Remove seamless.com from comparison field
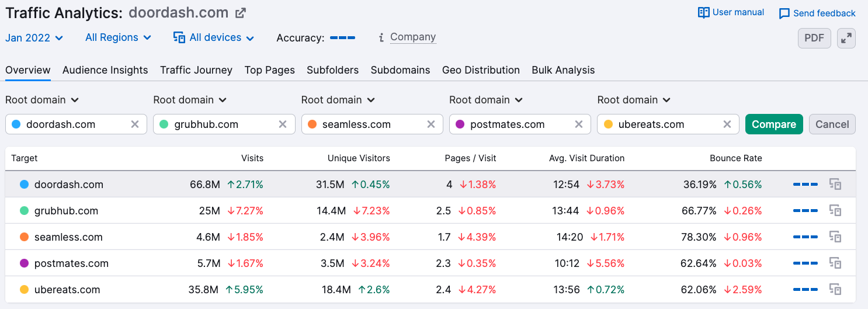The image size is (868, 309). [x=431, y=124]
